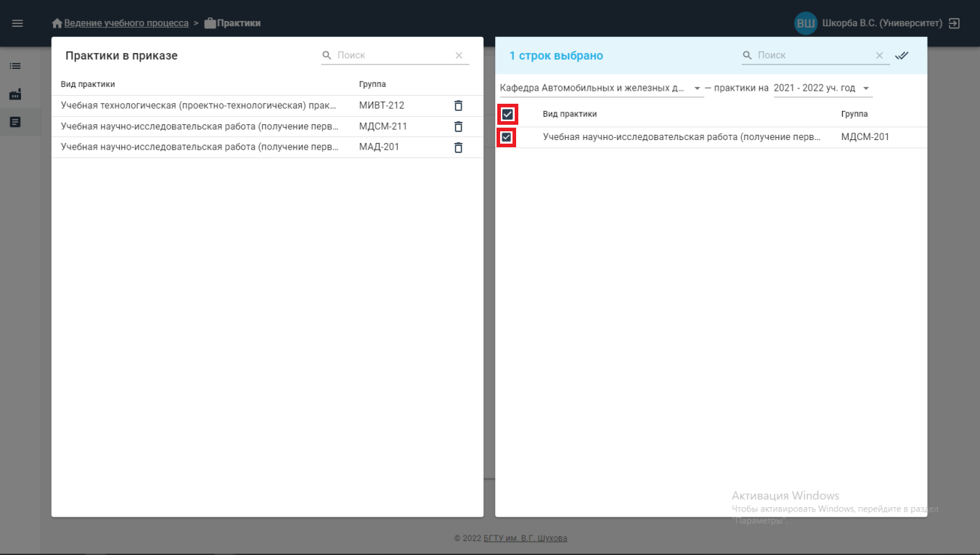Click the practice text in МАД-201 row
The image size is (980, 555).
[x=199, y=147]
